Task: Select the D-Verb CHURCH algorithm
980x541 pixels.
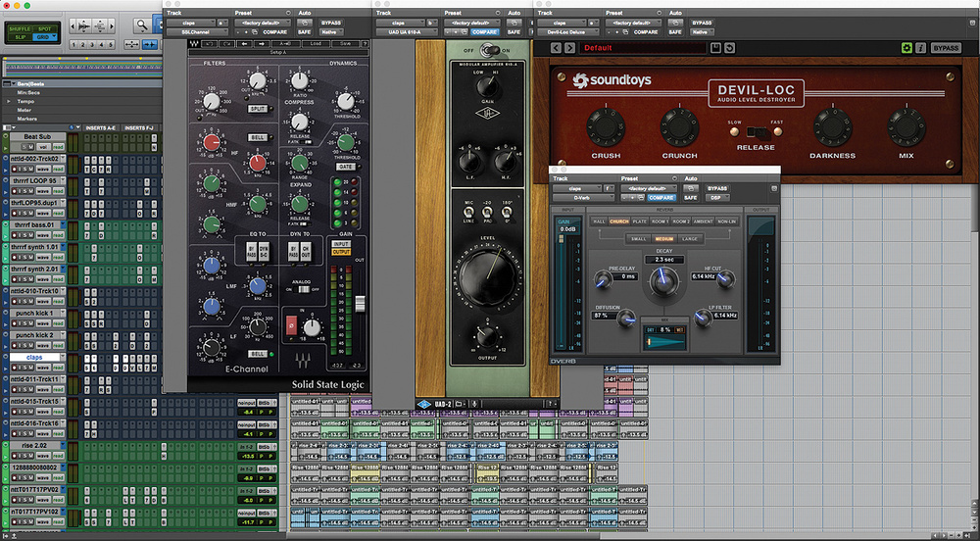Action: (618, 221)
